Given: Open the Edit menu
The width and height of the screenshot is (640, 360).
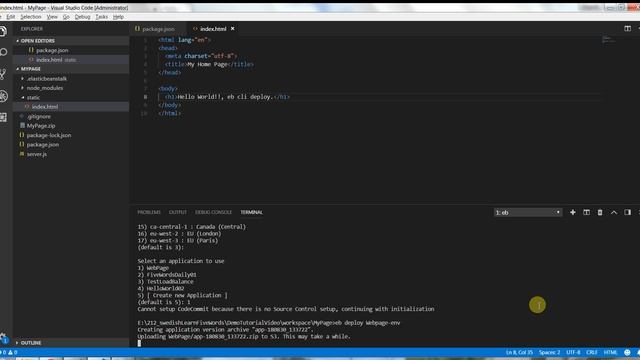Looking at the screenshot, I should tap(11, 17).
